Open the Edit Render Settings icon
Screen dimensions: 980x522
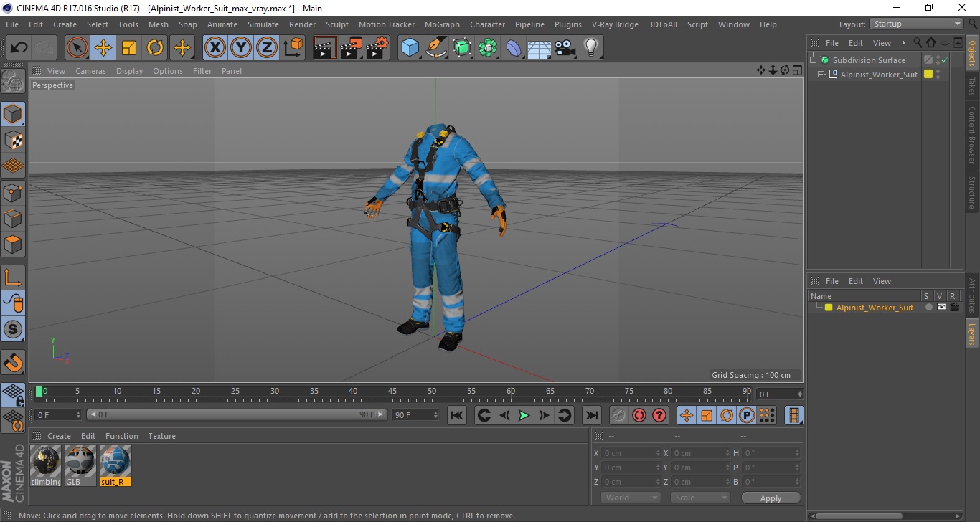pyautogui.click(x=377, y=48)
